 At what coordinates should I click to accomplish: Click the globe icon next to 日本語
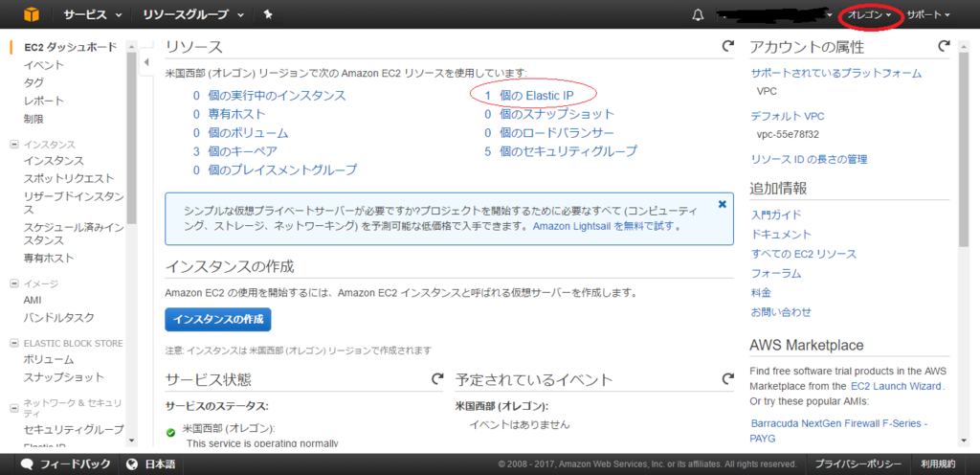132,464
